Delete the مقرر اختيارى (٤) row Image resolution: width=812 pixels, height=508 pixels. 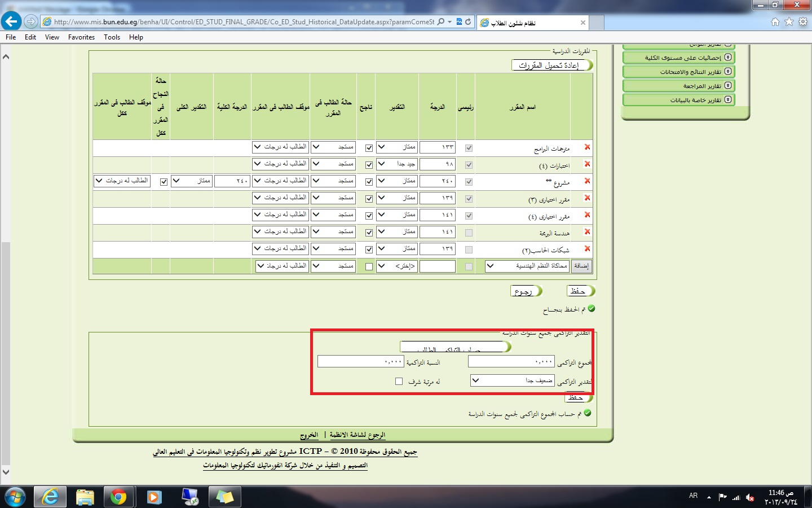pos(587,214)
